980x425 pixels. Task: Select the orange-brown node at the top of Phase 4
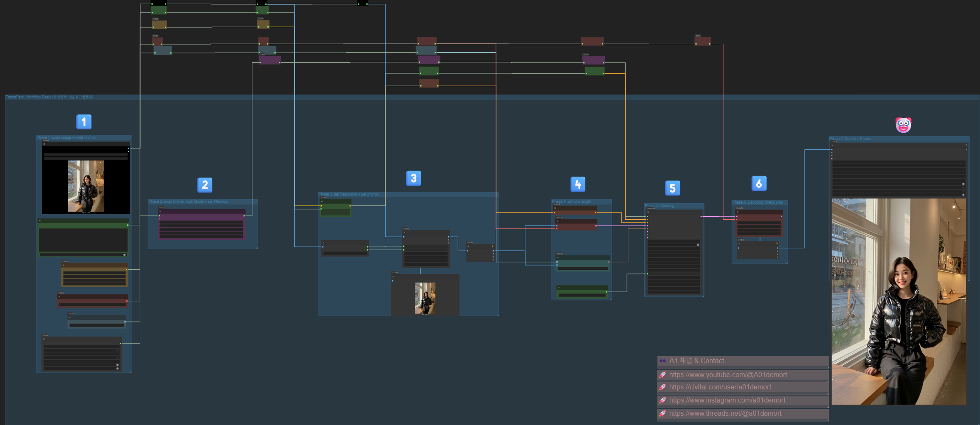575,210
